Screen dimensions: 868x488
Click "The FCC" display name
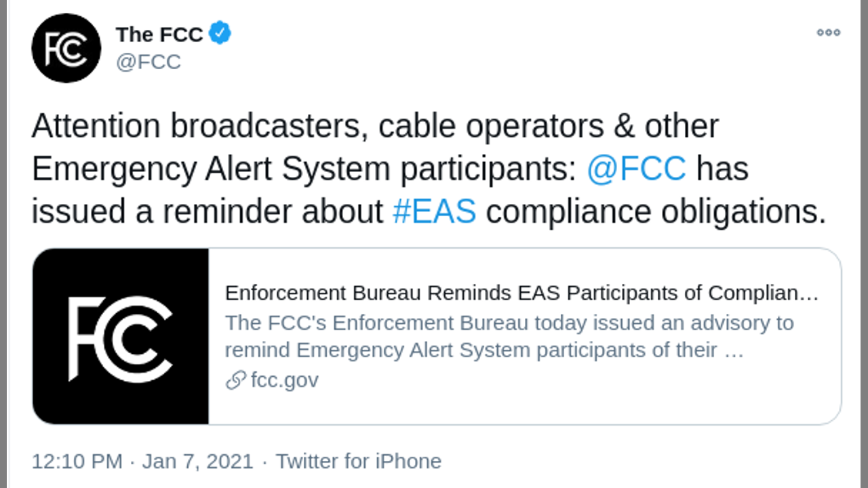[x=159, y=34]
